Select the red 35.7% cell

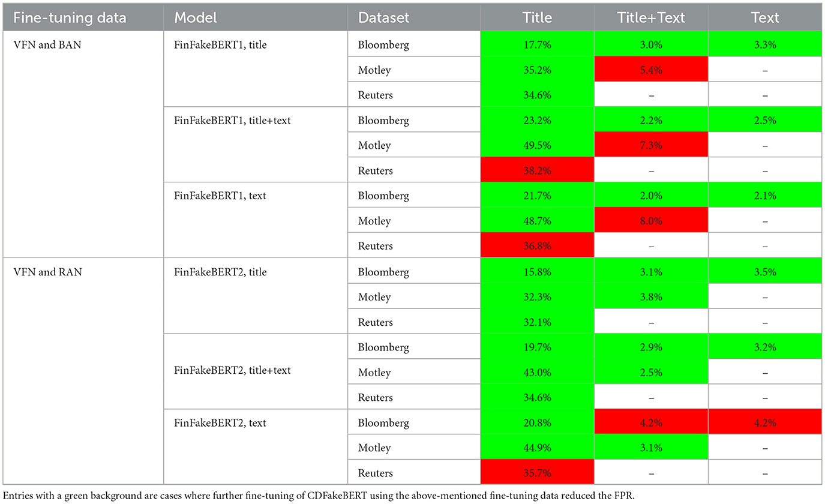(537, 473)
